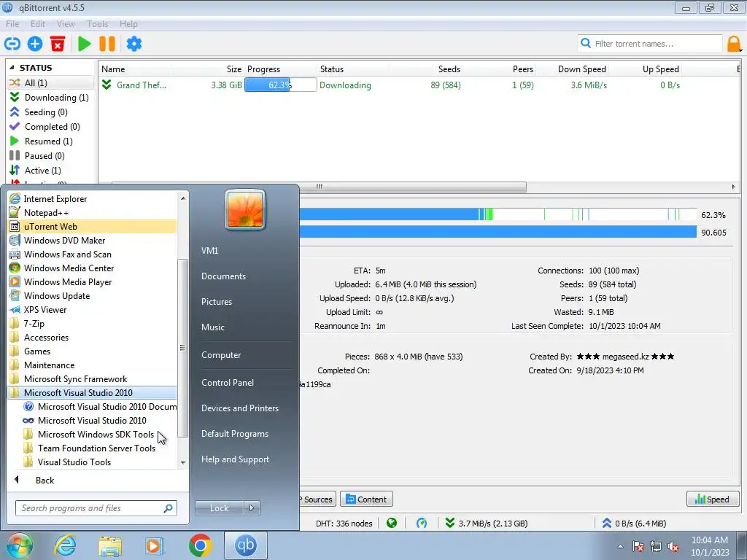The width and height of the screenshot is (747, 560).
Task: Expand the Accessories folder
Action: (x=93, y=338)
